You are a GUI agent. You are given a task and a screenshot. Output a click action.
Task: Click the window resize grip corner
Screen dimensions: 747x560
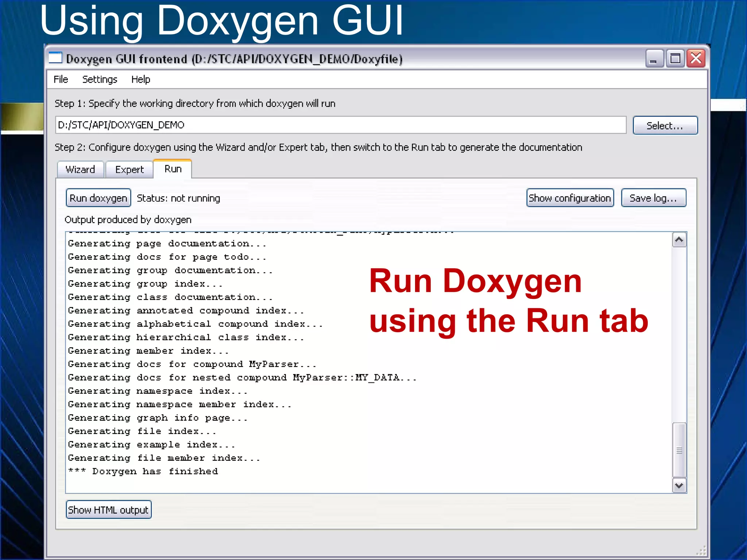tap(701, 550)
